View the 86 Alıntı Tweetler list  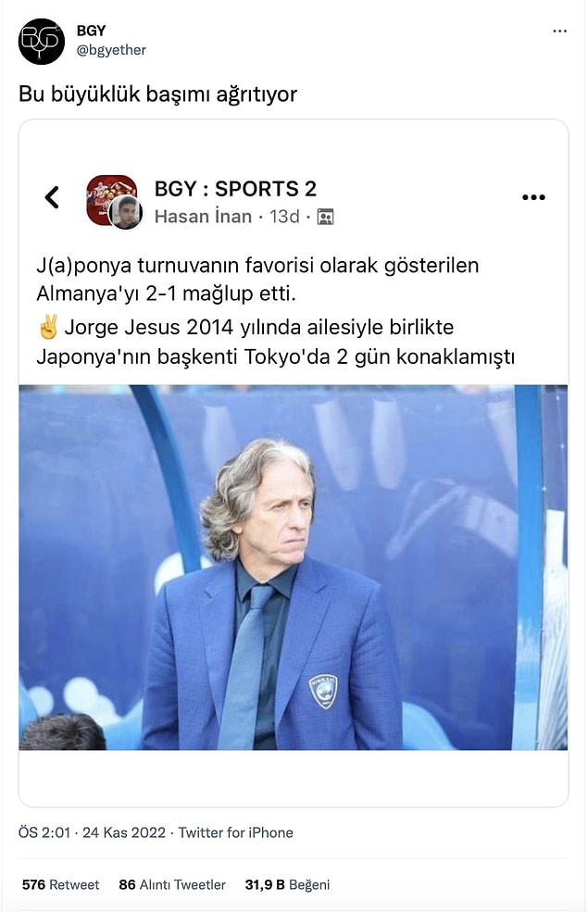coord(172,884)
